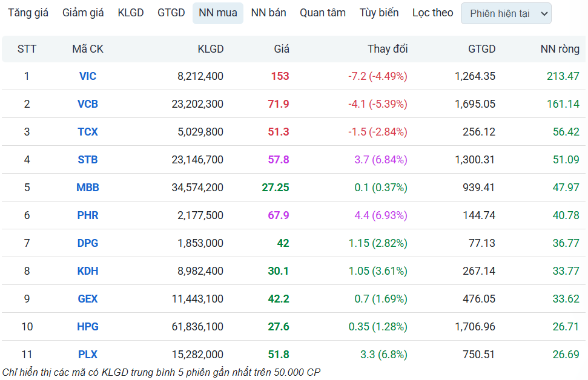Click the VCB ticker link
The height and width of the screenshot is (380, 588).
88,104
